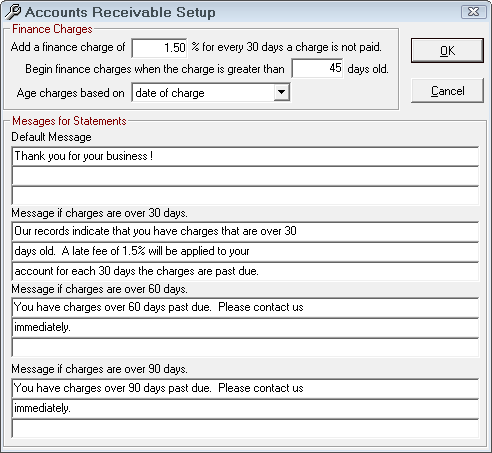Close the Accounts Receivable Setup dialog
Image resolution: width=492 pixels, height=453 pixels.
tap(473, 12)
